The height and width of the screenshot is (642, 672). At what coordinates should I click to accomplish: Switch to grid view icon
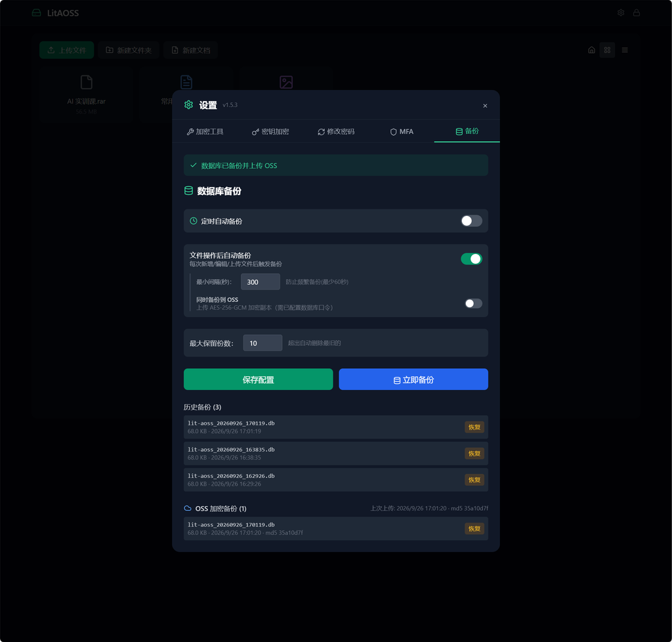[x=607, y=50]
